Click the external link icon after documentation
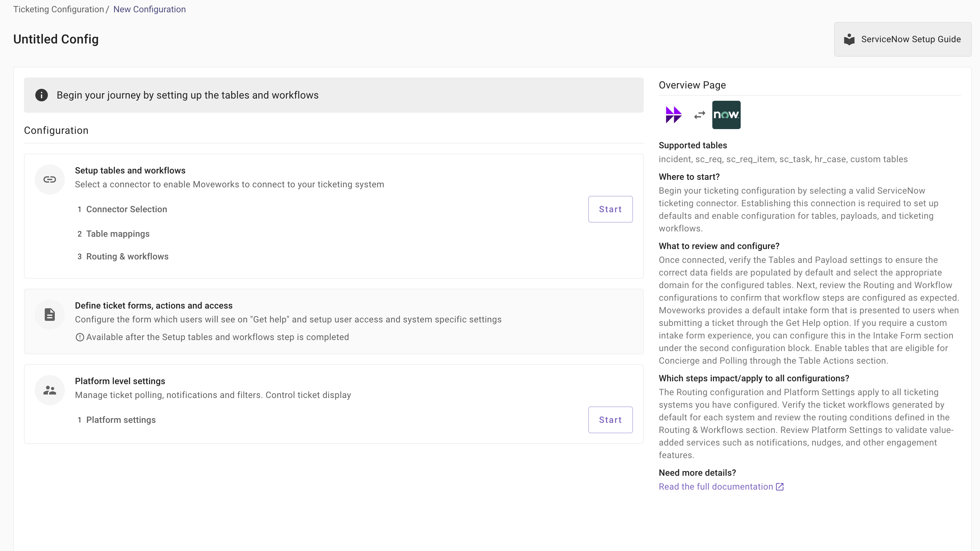 779,487
